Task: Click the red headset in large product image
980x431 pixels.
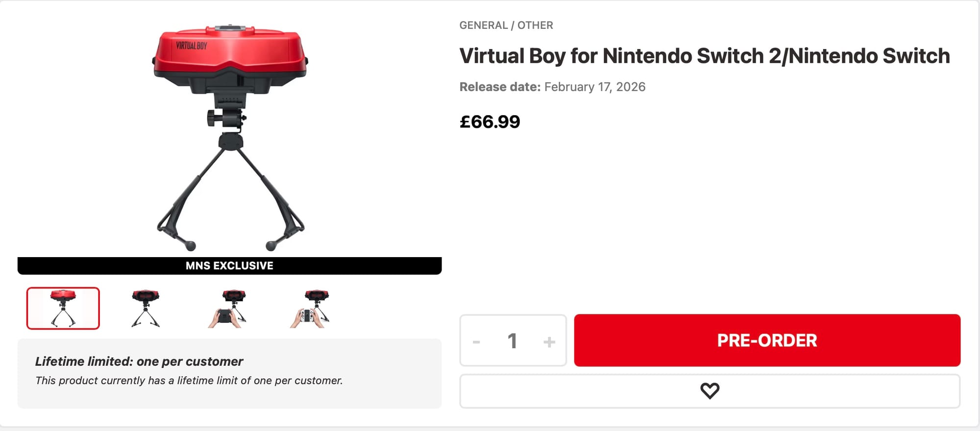Action: 229,54
